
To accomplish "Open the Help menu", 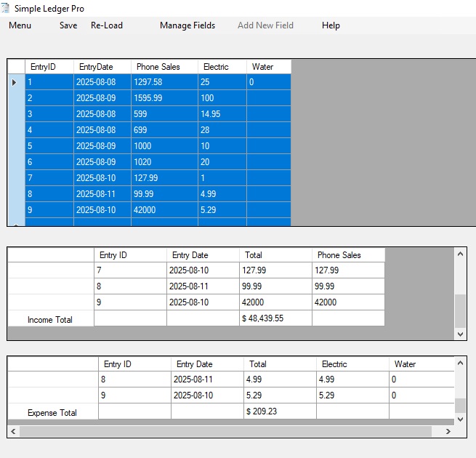I will [x=331, y=25].
